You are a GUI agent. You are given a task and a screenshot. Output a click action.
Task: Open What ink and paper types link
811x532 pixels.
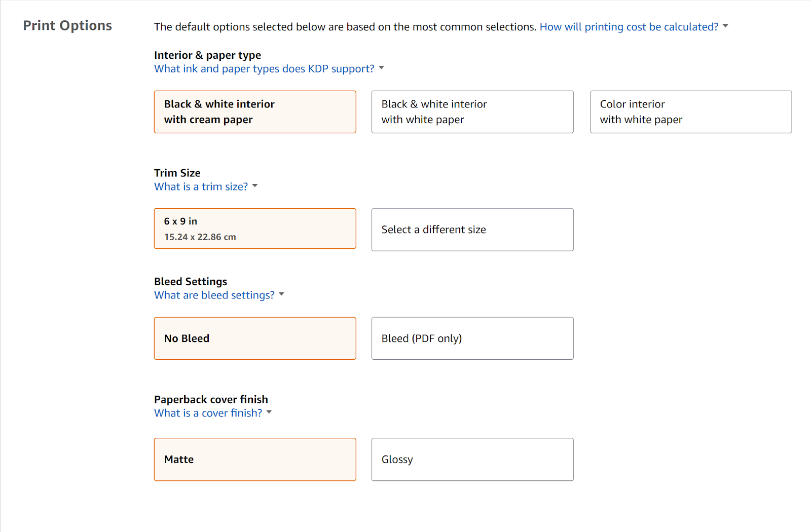point(264,69)
